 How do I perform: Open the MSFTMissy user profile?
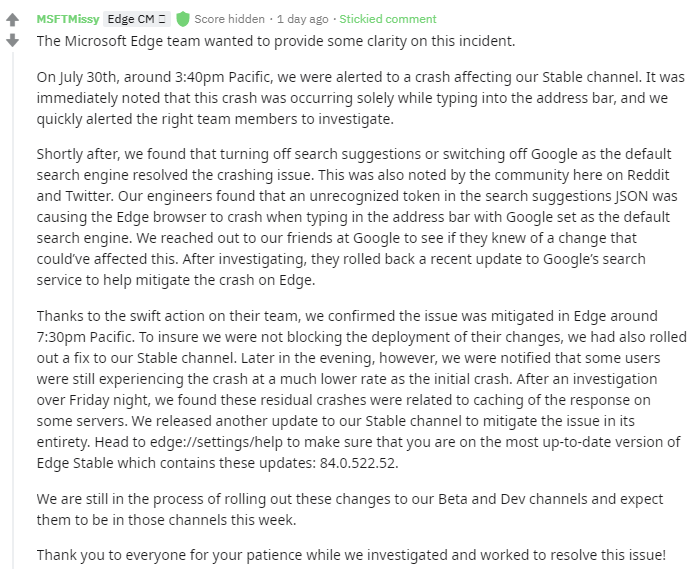coord(66,19)
